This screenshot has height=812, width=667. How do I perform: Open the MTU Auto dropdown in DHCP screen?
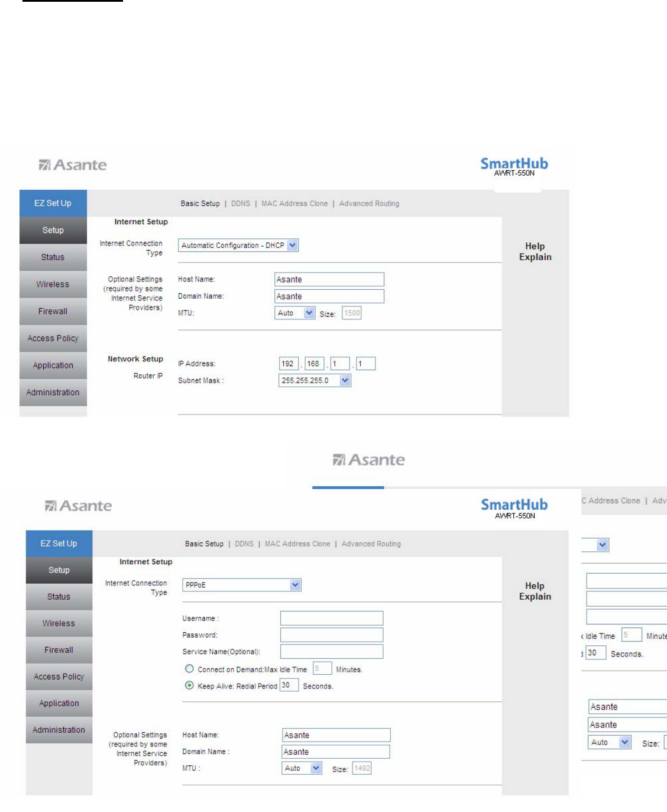(x=295, y=313)
